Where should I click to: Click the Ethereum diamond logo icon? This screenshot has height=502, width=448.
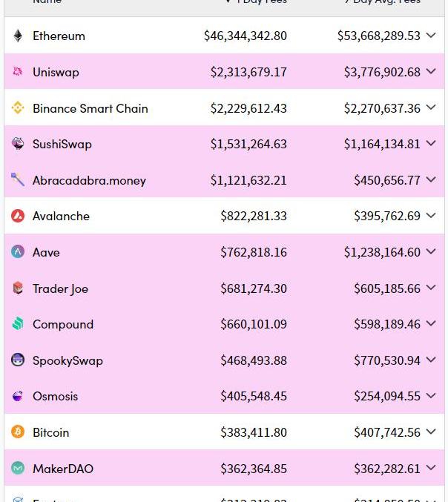click(18, 36)
